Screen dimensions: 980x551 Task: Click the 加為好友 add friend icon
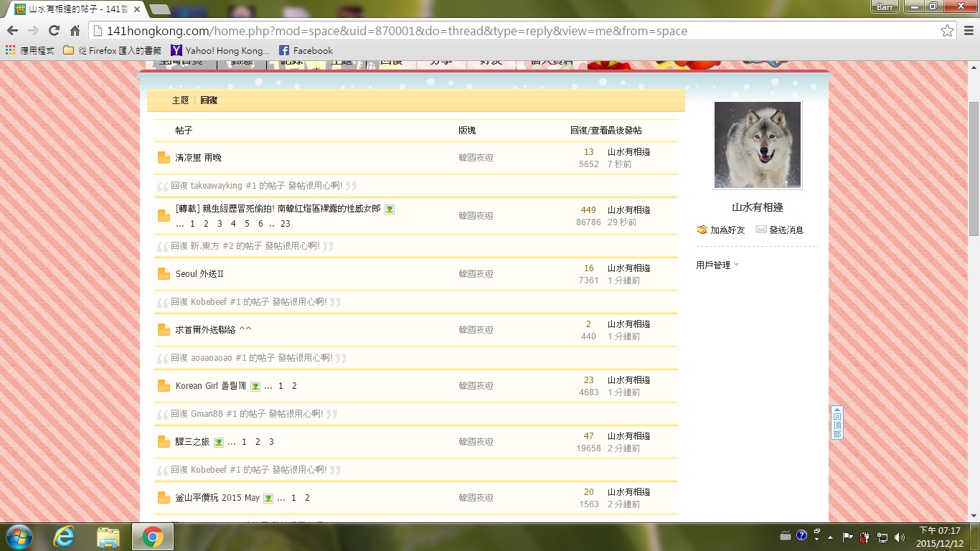click(x=702, y=230)
